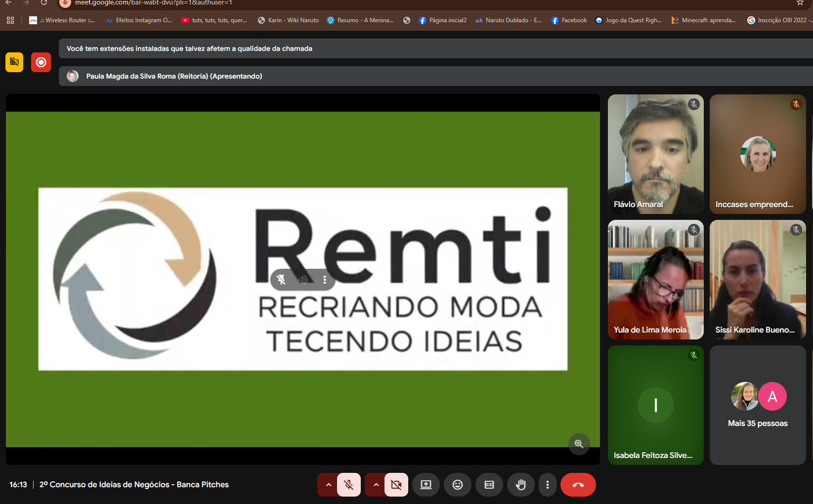
Task: Click the present screen icon
Action: coord(426,485)
